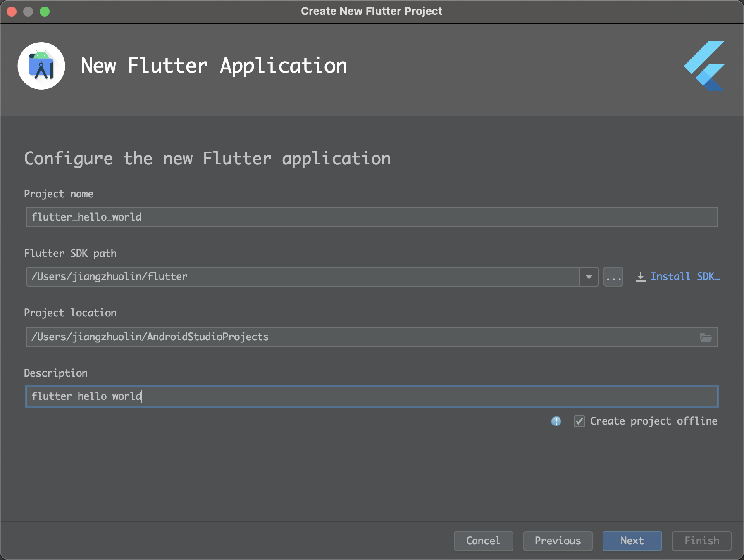Click the folder browse icon in Project location
744x560 pixels.
coord(706,337)
